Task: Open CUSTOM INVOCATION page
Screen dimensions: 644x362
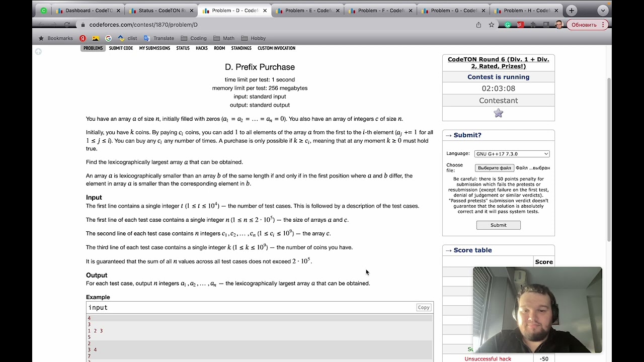Action: point(276,48)
